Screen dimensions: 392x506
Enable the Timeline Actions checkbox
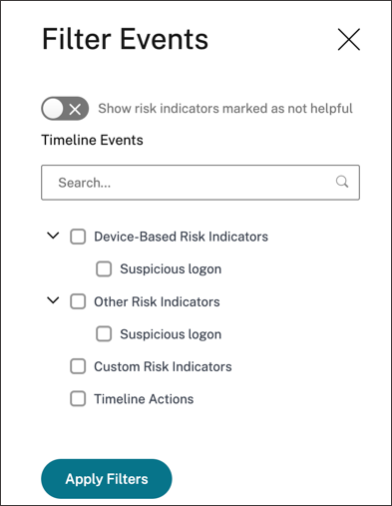pos(78,399)
